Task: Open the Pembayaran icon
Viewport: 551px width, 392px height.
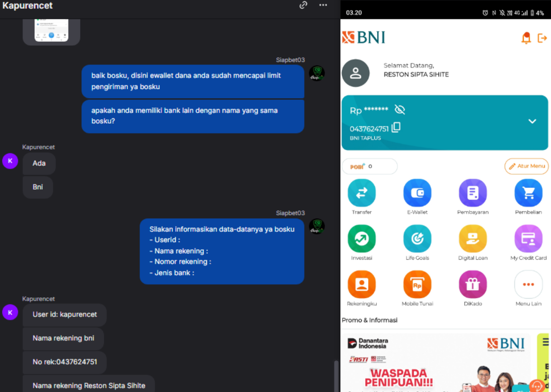Action: 473,193
